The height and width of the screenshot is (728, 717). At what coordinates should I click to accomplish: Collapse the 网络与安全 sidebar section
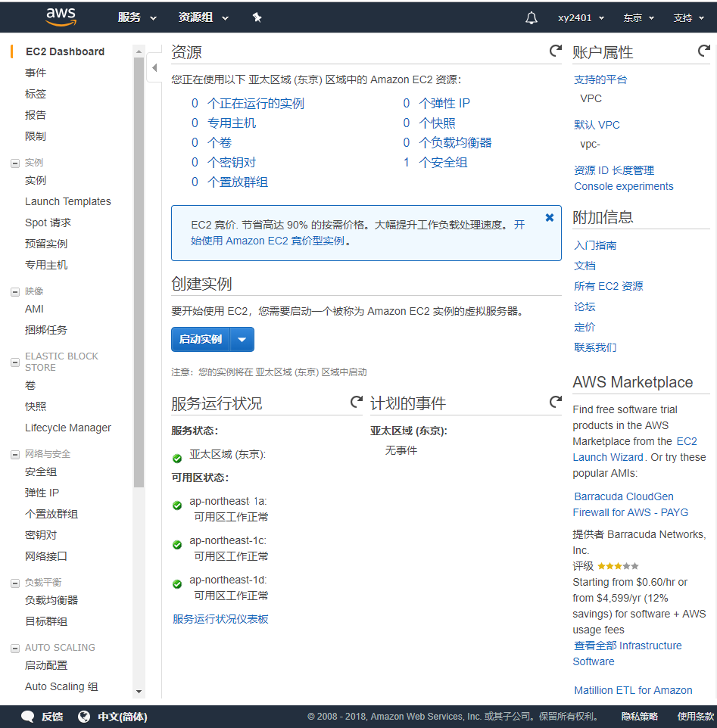[15, 455]
